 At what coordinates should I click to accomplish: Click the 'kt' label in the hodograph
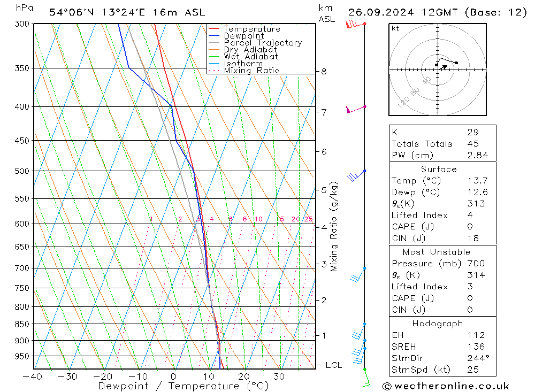(395, 28)
